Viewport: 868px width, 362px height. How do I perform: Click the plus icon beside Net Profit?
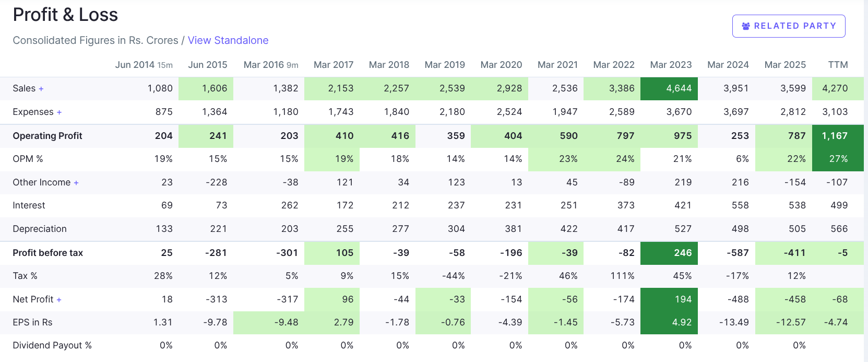(59, 300)
